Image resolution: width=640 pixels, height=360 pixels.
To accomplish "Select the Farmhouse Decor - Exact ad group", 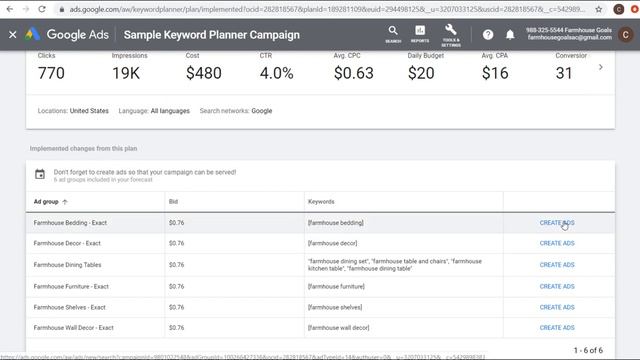I will [x=67, y=243].
